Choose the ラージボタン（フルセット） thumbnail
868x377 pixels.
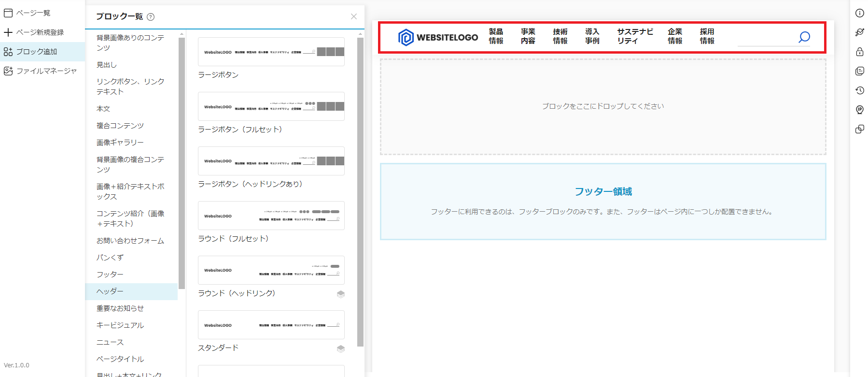pyautogui.click(x=271, y=106)
